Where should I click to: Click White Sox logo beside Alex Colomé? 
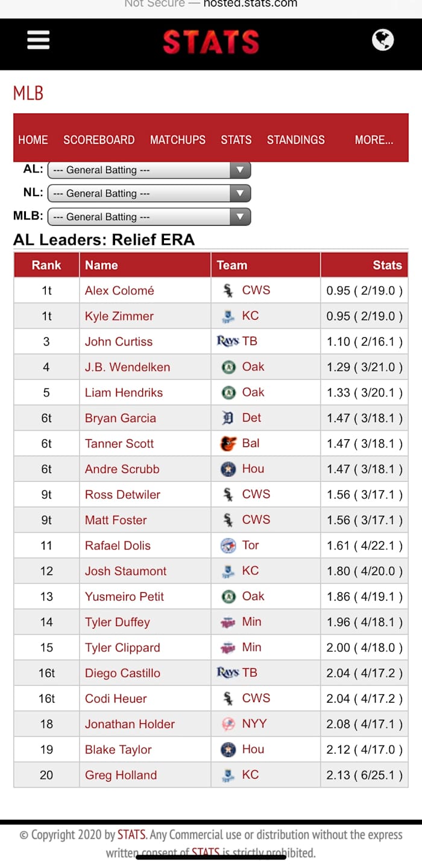[x=228, y=291]
